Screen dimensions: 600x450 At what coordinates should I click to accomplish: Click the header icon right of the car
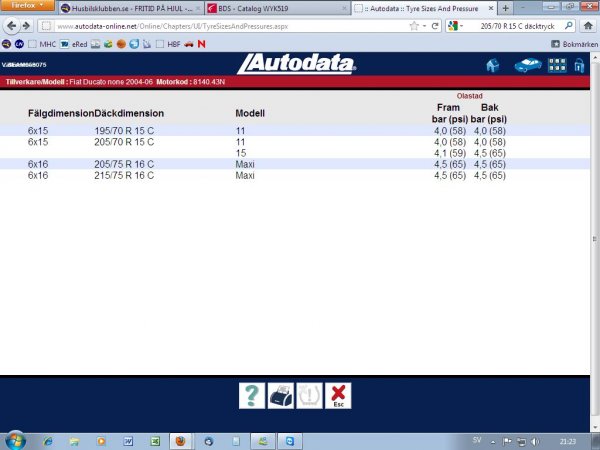[x=559, y=66]
